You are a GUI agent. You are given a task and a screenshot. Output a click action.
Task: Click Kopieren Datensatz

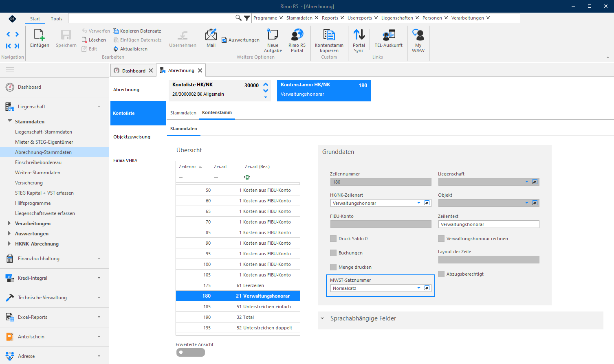137,31
